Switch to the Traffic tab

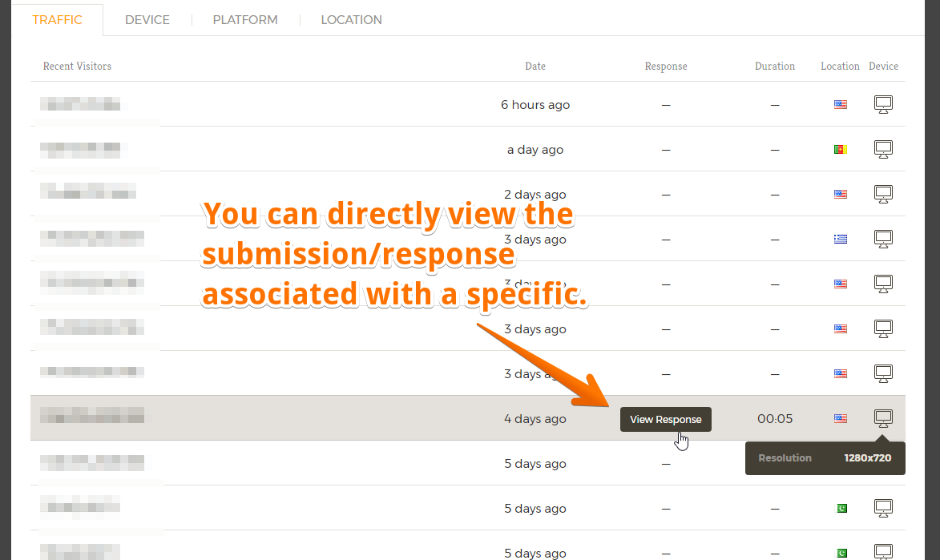58,20
